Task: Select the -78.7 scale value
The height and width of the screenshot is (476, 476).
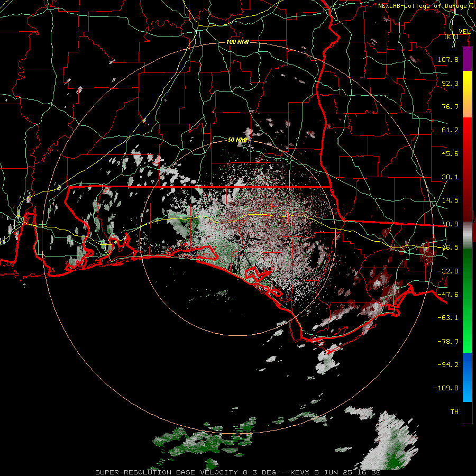Action: point(448,342)
